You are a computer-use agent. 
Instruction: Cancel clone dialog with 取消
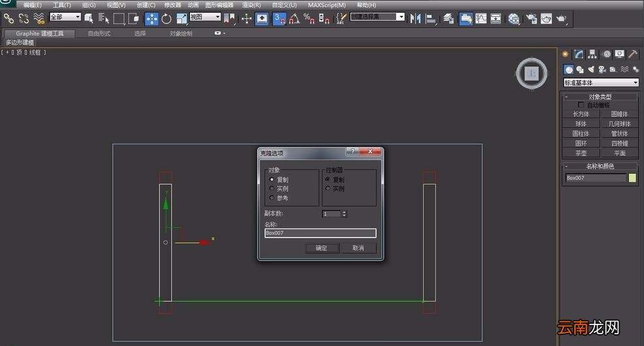[358, 248]
